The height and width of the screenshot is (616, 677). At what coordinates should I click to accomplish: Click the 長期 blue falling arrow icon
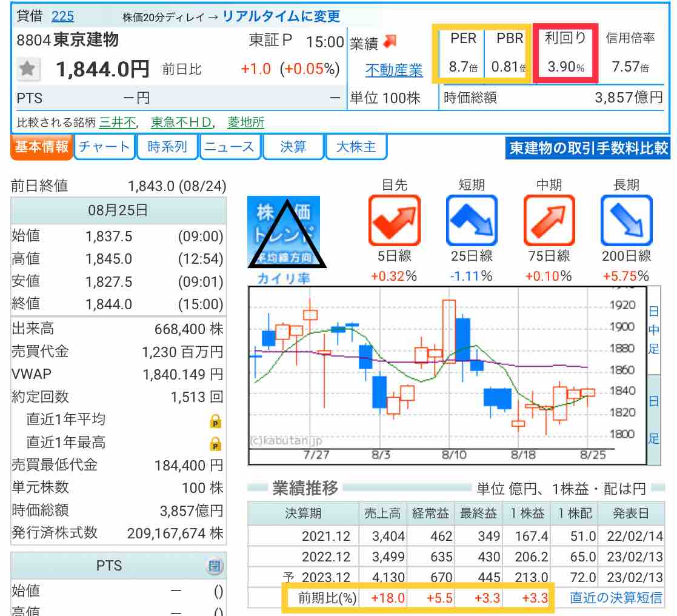pyautogui.click(x=626, y=220)
